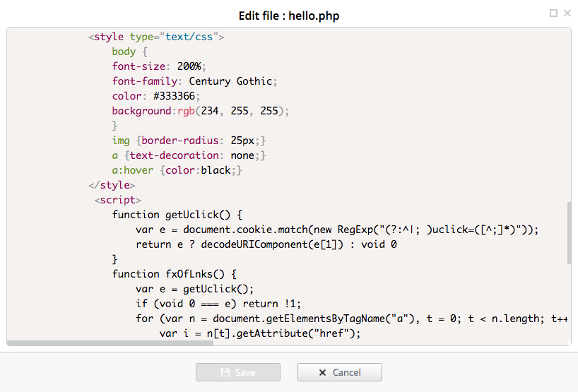Cancel editing with the Cancel button
Screen dimensions: 578x392
[x=339, y=372]
